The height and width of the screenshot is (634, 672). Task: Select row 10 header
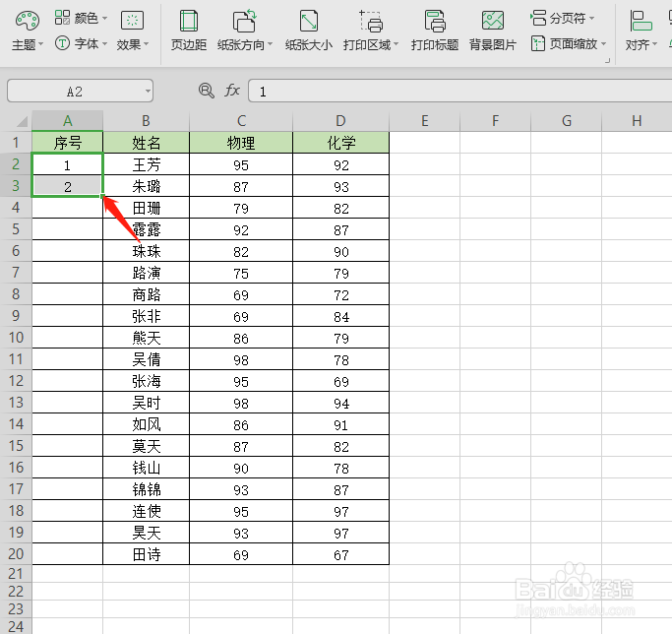[16, 337]
